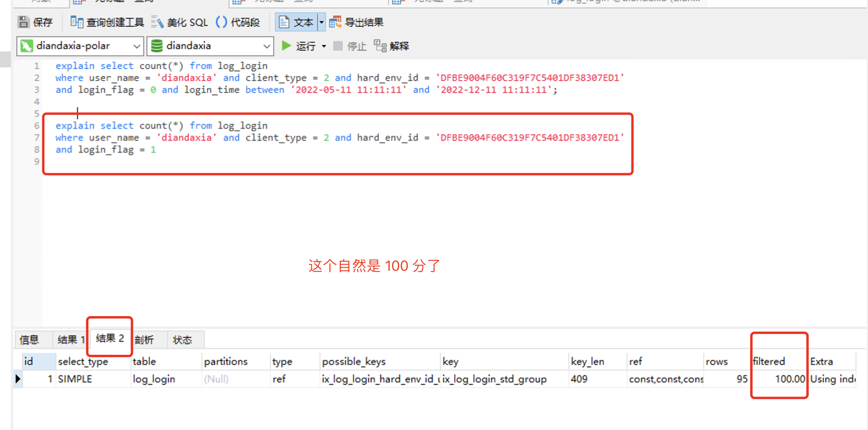The width and height of the screenshot is (868, 430).
Task: Open the 剖析 (Profile) tab
Action: pyautogui.click(x=144, y=340)
